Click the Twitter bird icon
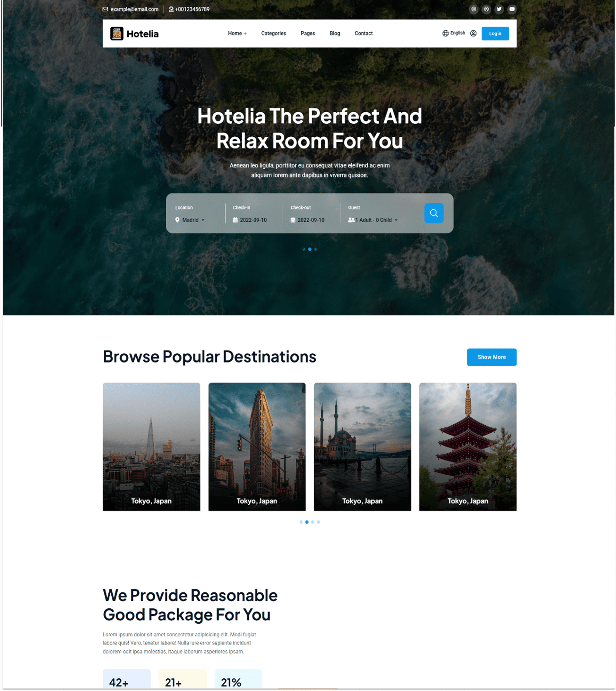The image size is (616, 691). [499, 9]
